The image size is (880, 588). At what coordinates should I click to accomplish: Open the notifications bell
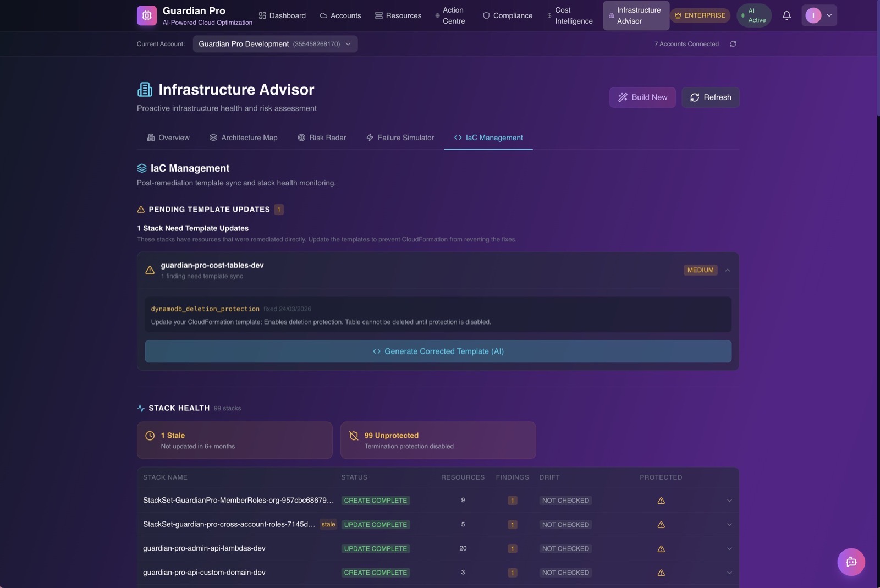pyautogui.click(x=786, y=15)
